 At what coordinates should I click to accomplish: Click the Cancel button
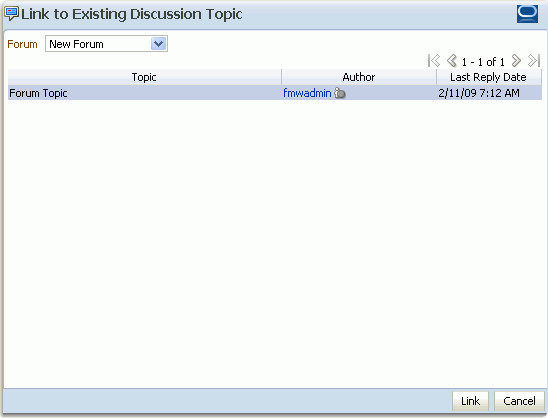(x=519, y=401)
